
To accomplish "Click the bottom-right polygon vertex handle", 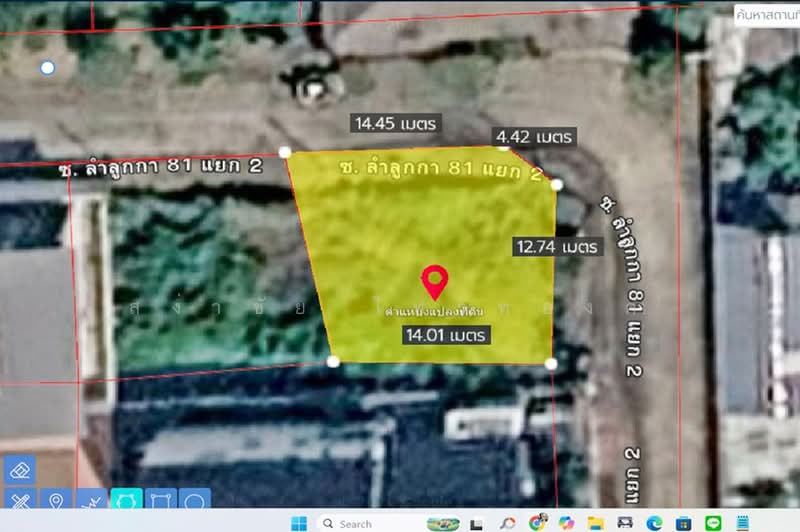I will (x=551, y=364).
